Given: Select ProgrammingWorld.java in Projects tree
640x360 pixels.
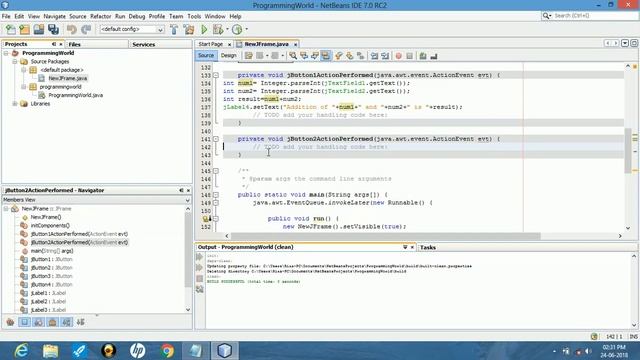Looking at the screenshot, I should coord(76,95).
